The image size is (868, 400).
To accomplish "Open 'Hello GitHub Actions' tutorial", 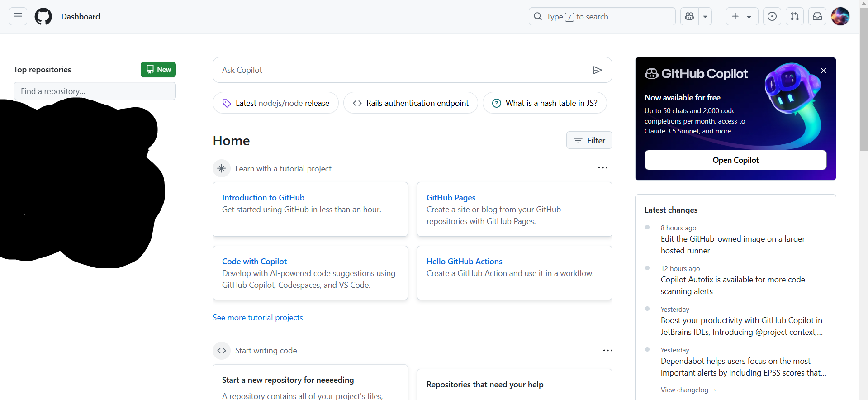I will pos(465,261).
